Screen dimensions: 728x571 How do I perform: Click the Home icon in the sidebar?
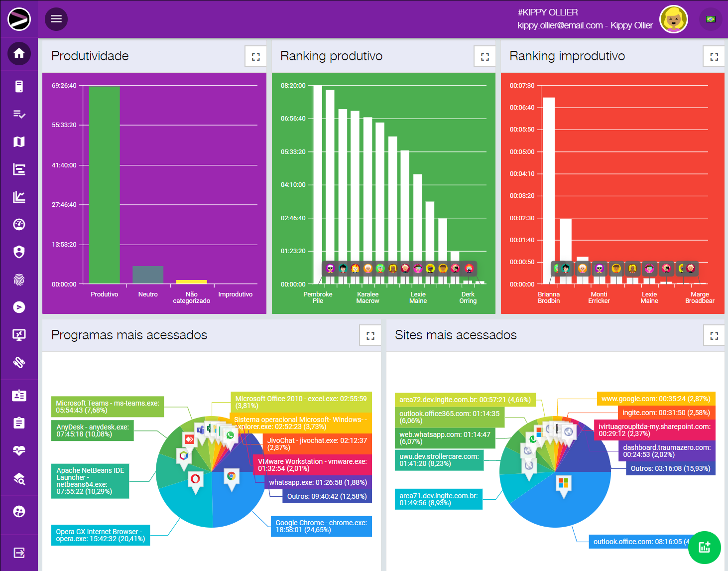19,53
